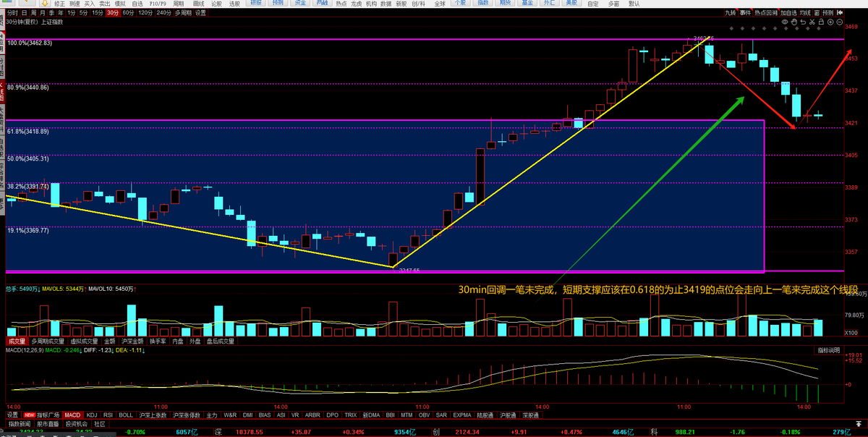Toggle the 事件 events overlay
868x437 pixels.
pyautogui.click(x=746, y=13)
